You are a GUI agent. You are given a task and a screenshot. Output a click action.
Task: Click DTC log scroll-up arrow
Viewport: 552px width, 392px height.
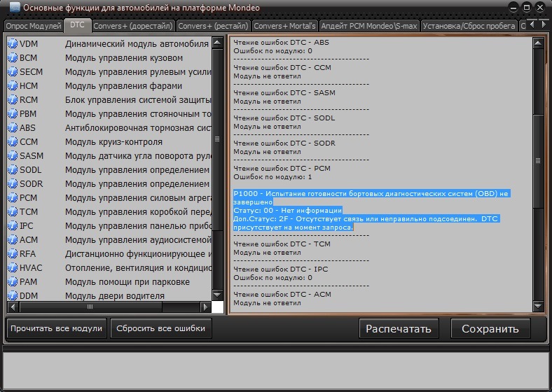538,43
